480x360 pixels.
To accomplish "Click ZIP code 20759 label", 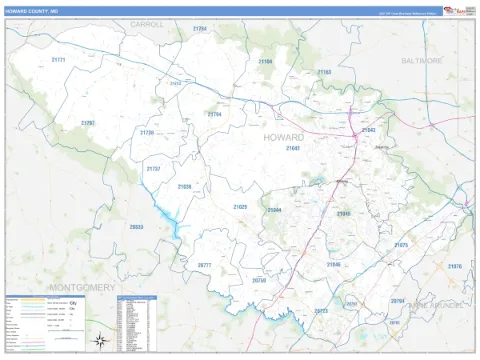I will tap(259, 281).
